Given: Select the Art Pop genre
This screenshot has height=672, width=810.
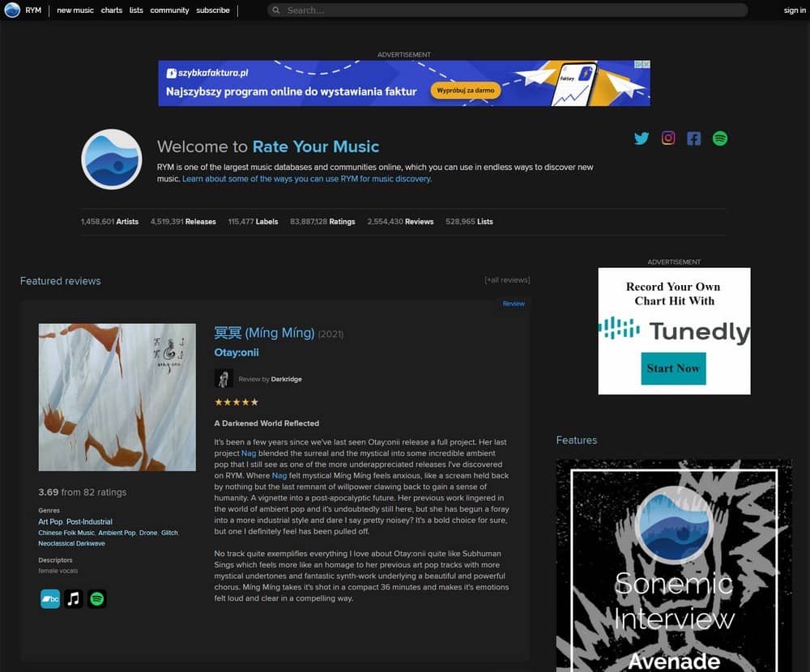Looking at the screenshot, I should point(50,521).
